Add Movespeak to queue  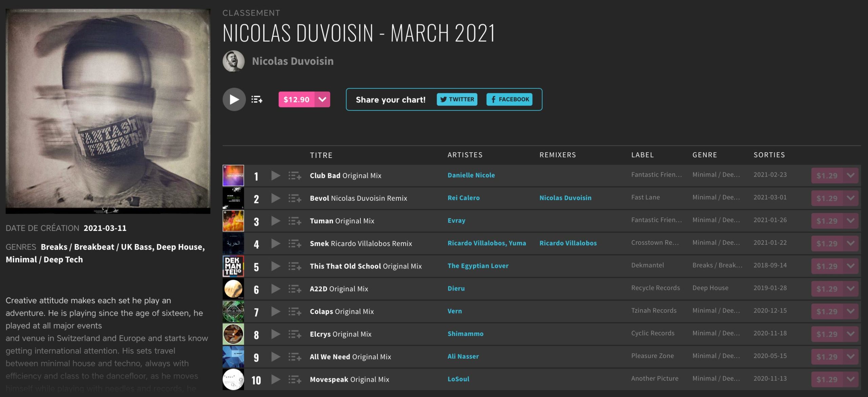(295, 379)
